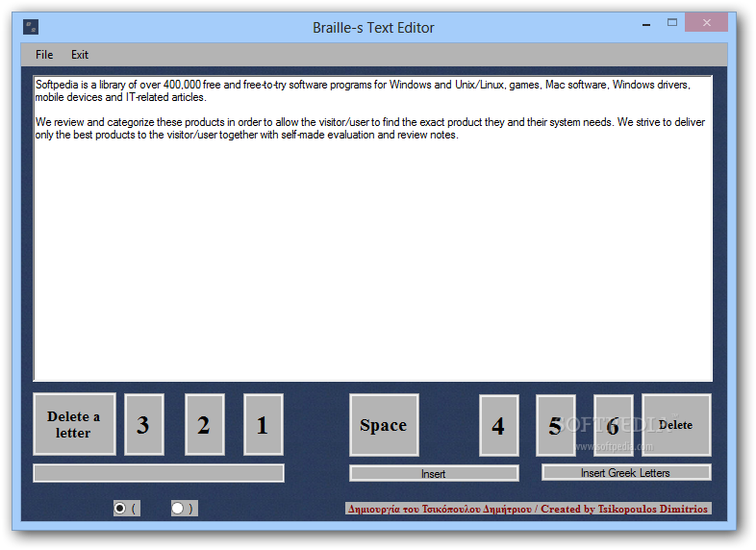Minimize the Braille-s Text Editor window

[x=646, y=23]
